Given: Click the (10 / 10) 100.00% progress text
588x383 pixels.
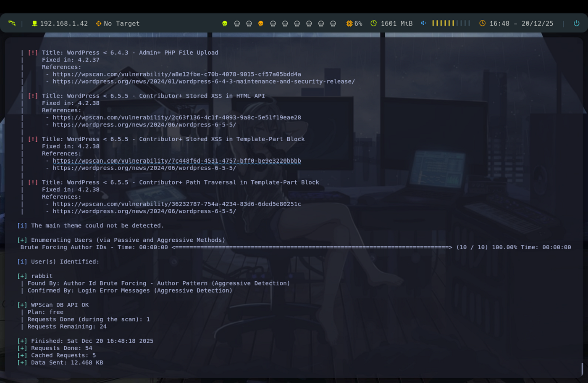Looking at the screenshot, I should pyautogui.click(x=487, y=248).
